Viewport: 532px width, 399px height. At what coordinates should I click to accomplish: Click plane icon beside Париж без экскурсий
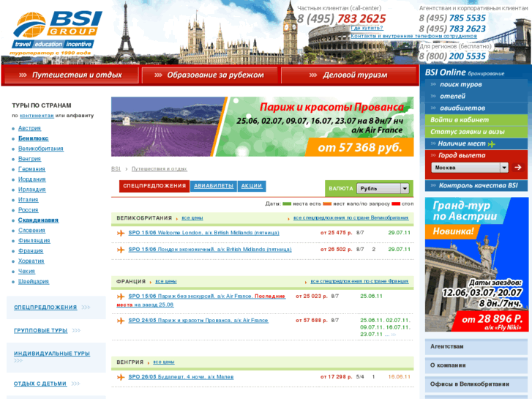pyautogui.click(x=121, y=297)
